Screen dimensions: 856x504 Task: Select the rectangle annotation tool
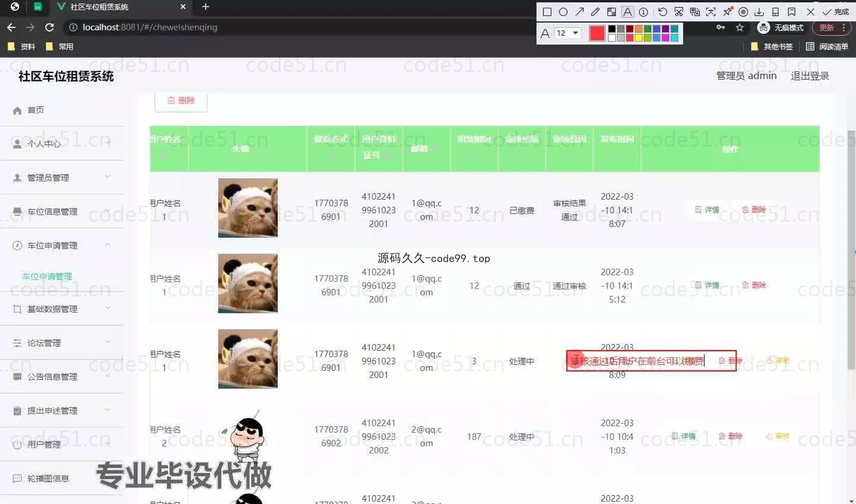[547, 12]
